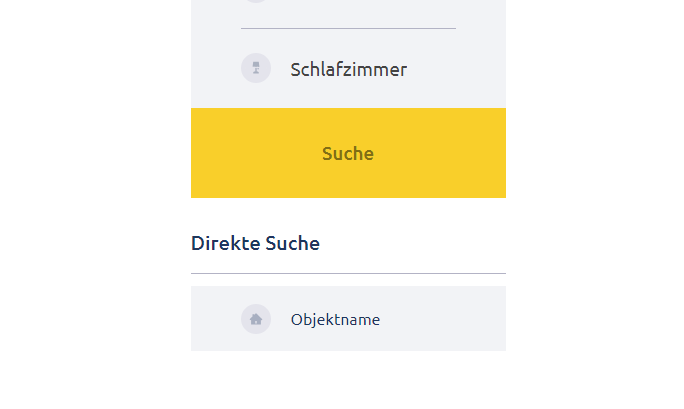Click the Schlafzimmer label text
This screenshot has height=409, width=684.
tap(349, 69)
